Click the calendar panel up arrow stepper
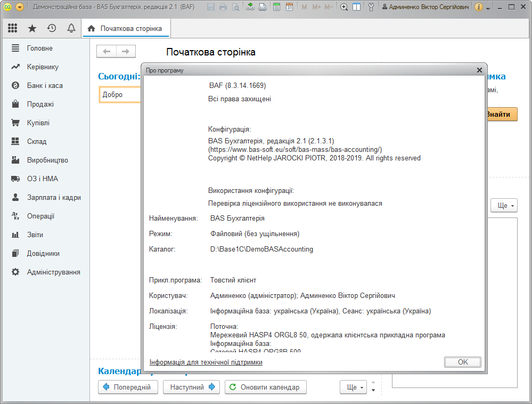 pos(373,383)
